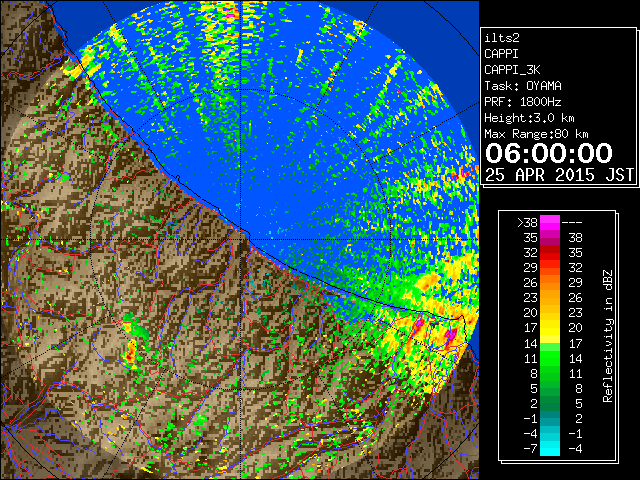Click the 'Height:3.0 km' label

(x=529, y=118)
